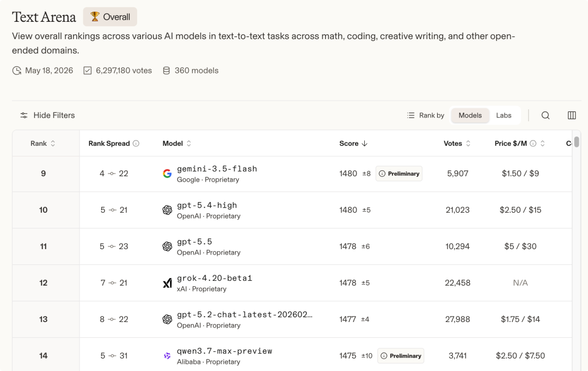Click rank number 11
The image size is (588, 371).
tap(44, 246)
